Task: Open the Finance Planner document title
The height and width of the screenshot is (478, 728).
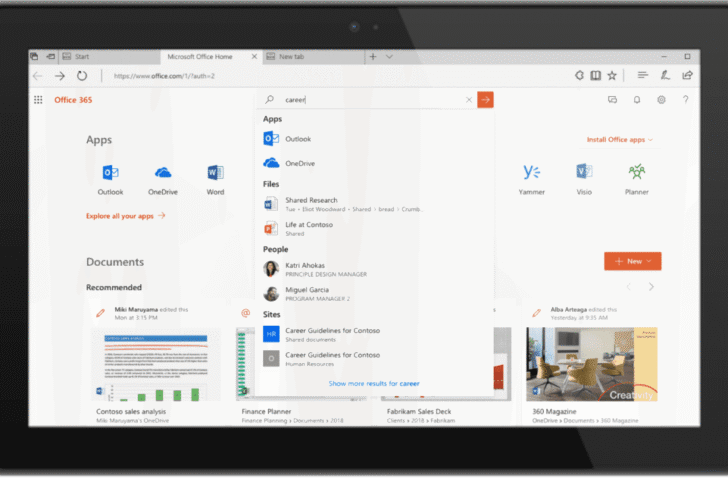Action: (x=266, y=412)
